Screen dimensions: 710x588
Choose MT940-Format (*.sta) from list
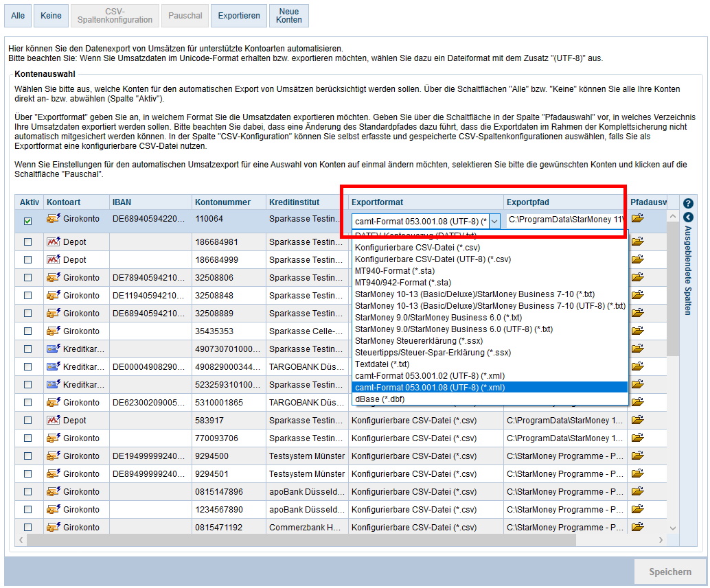(393, 271)
